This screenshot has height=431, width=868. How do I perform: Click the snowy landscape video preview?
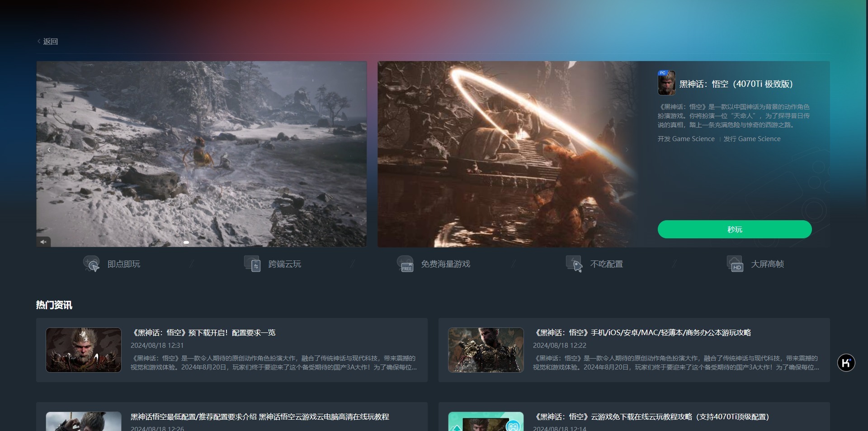(x=202, y=154)
